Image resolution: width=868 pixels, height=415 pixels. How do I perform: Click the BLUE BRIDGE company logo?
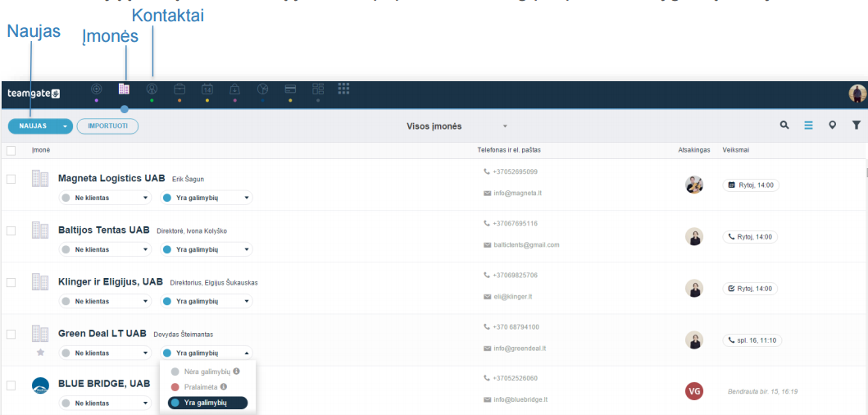(40, 385)
